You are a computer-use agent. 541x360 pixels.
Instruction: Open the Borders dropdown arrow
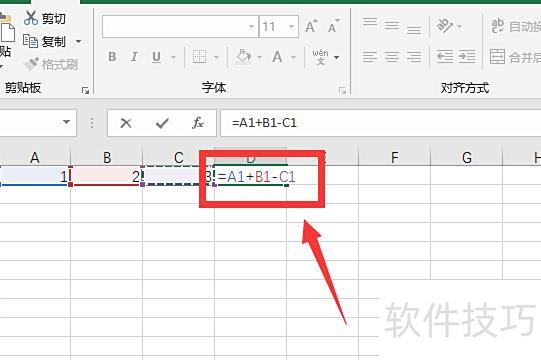(x=217, y=57)
